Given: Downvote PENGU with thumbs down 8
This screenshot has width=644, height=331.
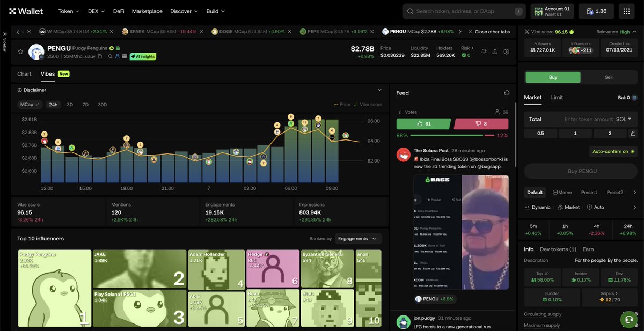Looking at the screenshot, I should 481,124.
